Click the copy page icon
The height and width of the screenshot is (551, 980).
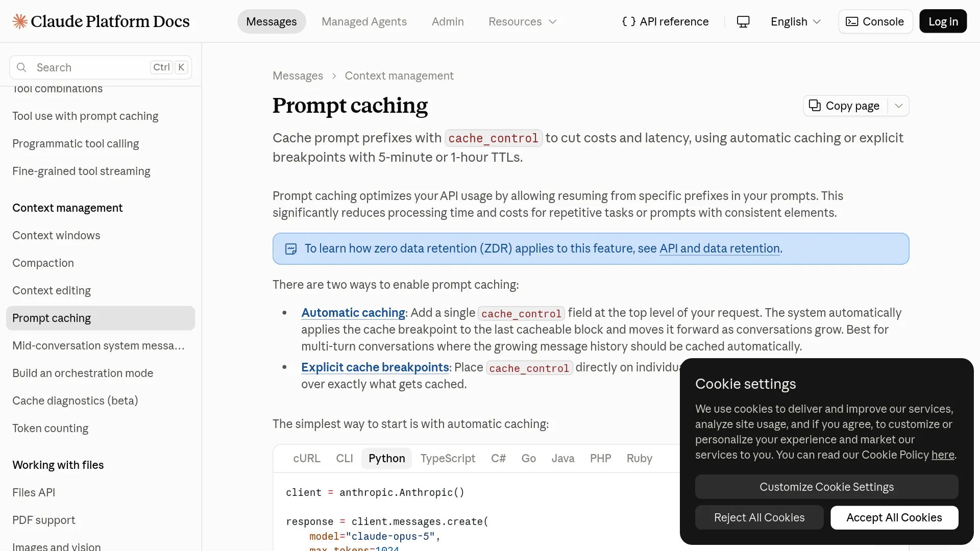815,105
